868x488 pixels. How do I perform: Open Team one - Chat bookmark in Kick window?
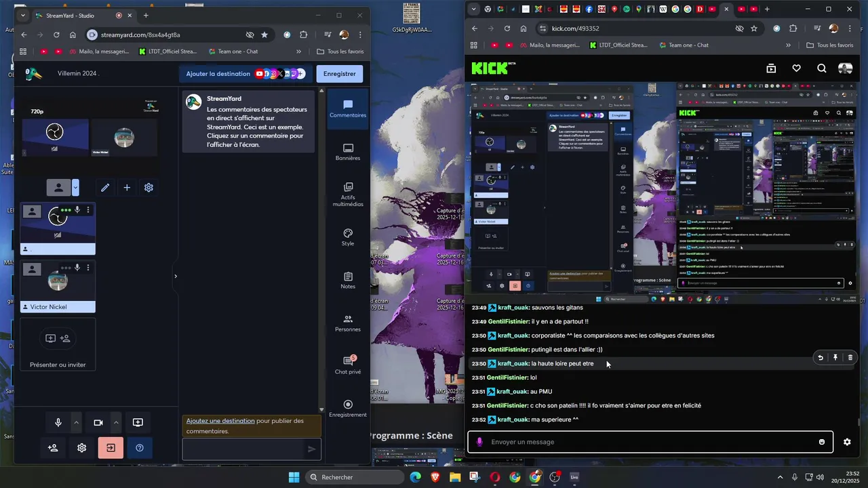(684, 45)
